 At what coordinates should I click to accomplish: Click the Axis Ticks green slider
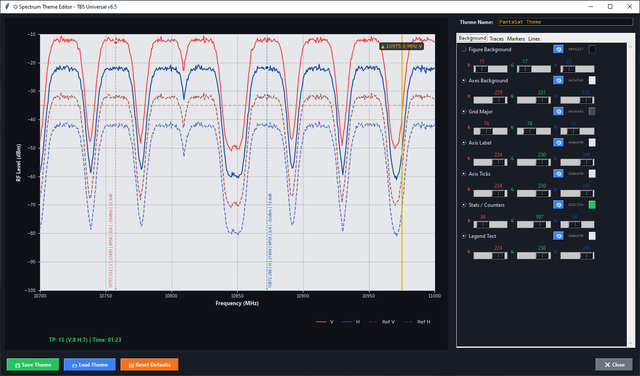[x=534, y=193]
